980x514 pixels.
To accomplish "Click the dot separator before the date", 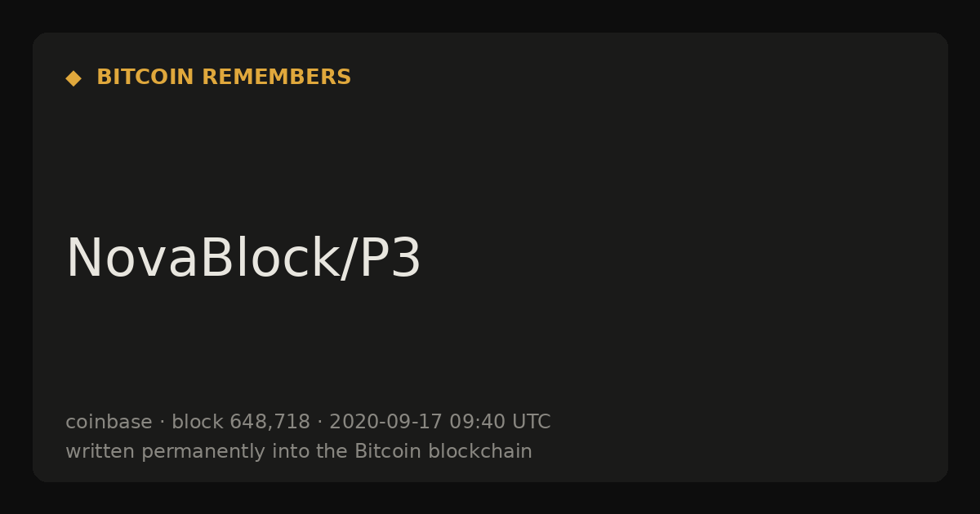I will [x=319, y=423].
